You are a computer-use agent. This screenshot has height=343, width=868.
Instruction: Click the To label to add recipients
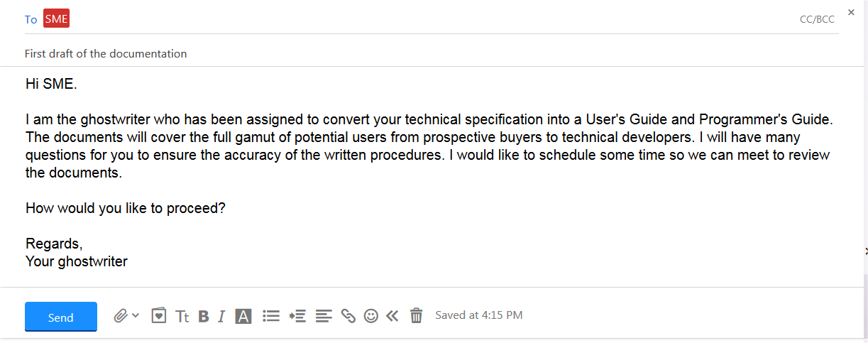pyautogui.click(x=31, y=19)
